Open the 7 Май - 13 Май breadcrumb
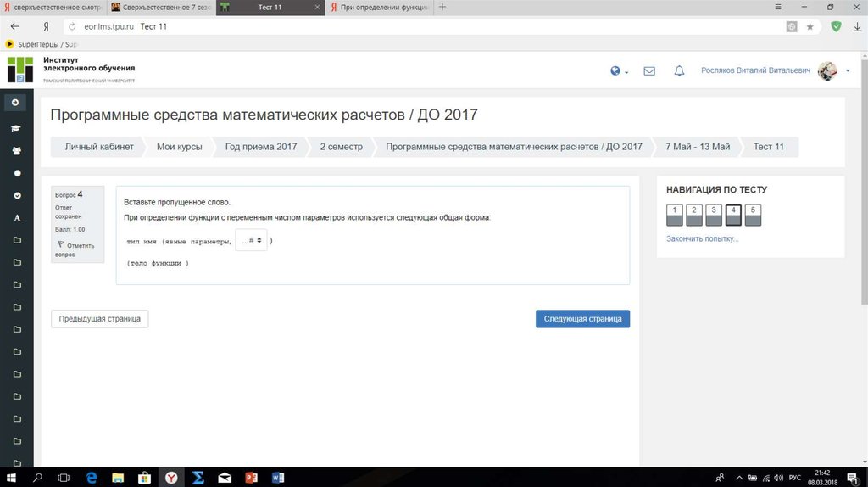Image resolution: width=868 pixels, height=487 pixels. [698, 147]
